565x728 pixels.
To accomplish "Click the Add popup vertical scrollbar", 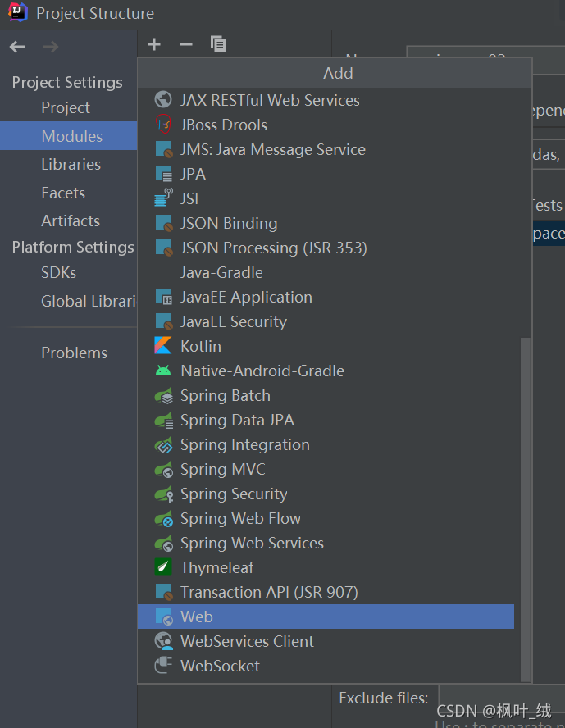I will pos(525,509).
